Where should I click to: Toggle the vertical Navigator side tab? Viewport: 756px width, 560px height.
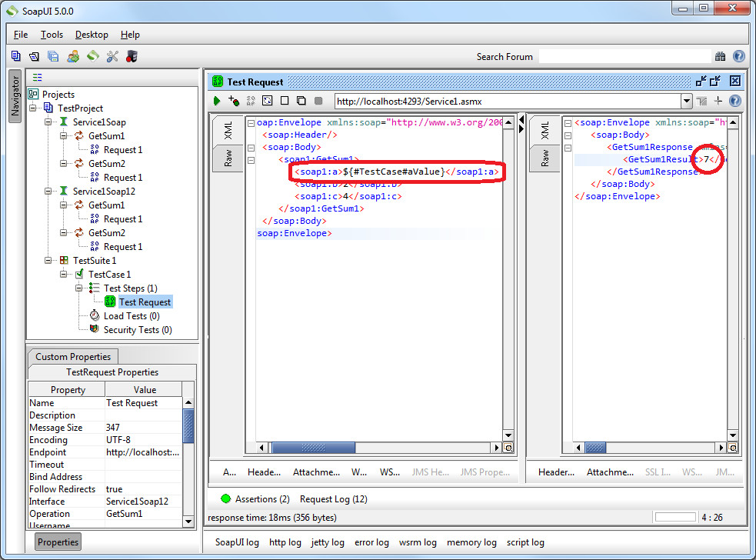click(x=15, y=96)
